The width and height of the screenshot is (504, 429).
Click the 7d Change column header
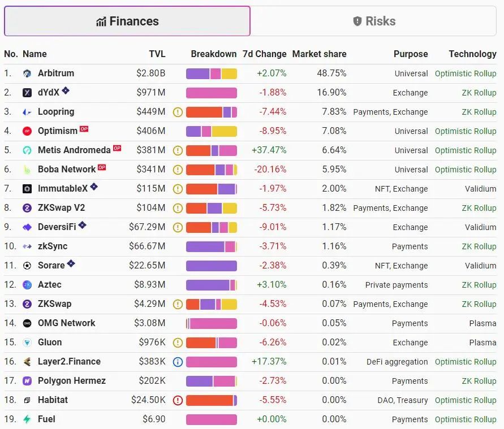coord(264,54)
